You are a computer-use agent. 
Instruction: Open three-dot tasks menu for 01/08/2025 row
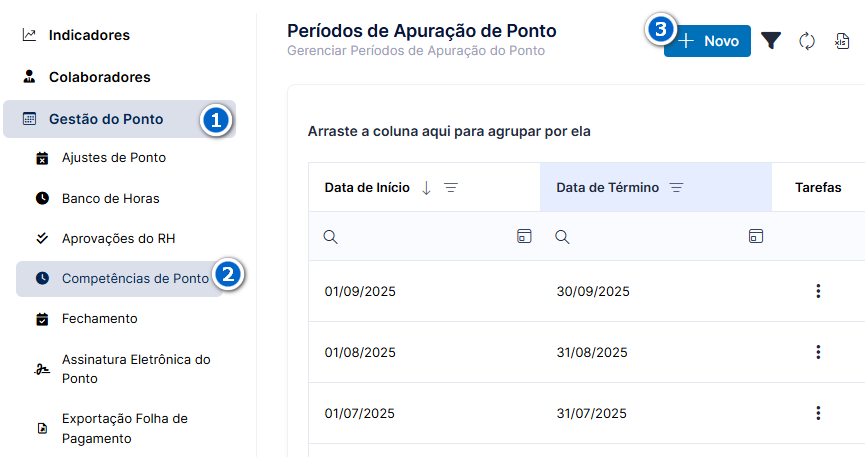coord(818,352)
